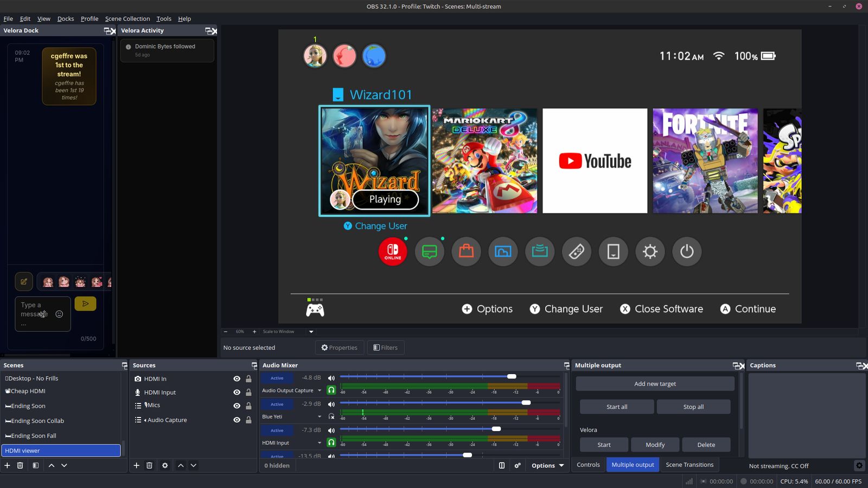Add a new scene with plus icon
The height and width of the screenshot is (488, 868).
coord(7,465)
